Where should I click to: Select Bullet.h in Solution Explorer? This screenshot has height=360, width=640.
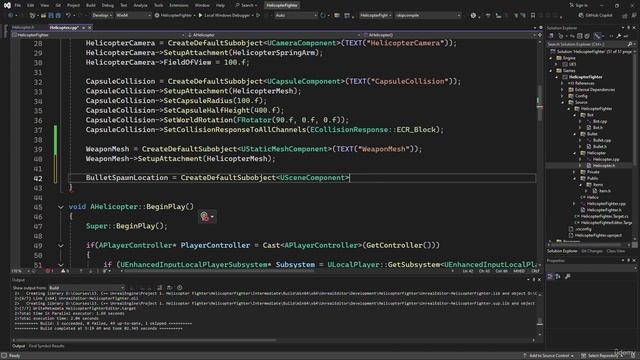600,147
